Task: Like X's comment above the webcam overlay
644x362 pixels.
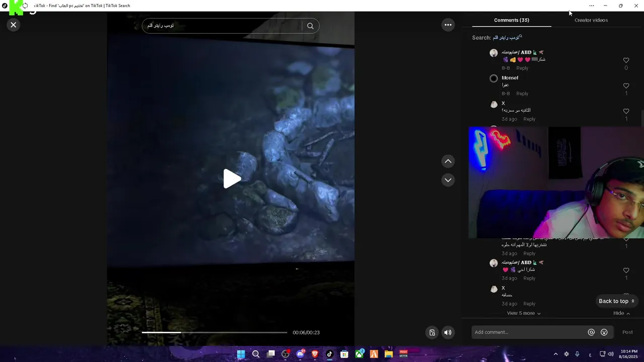Action: (x=626, y=112)
